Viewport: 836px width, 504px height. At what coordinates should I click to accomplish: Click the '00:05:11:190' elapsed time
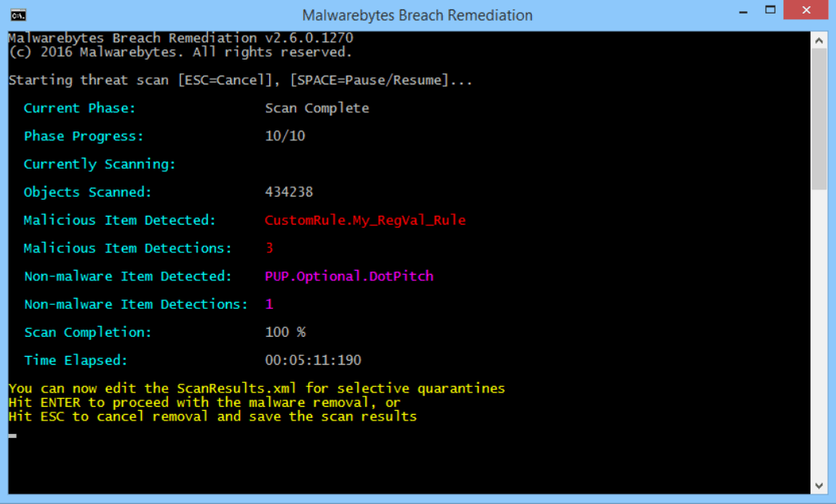pyautogui.click(x=313, y=360)
